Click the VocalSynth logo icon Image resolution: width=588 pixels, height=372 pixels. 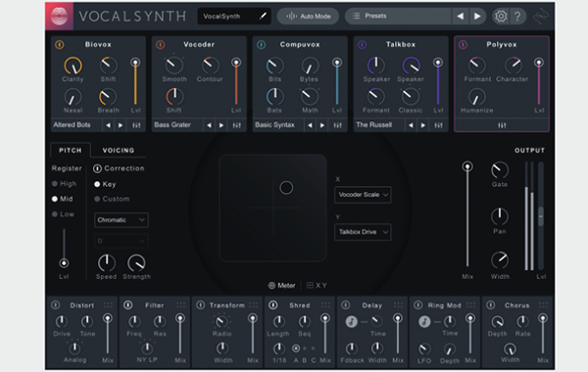pyautogui.click(x=59, y=16)
